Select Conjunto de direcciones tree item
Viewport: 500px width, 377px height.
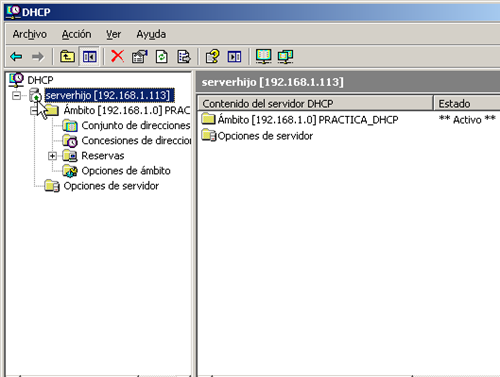pyautogui.click(x=136, y=126)
